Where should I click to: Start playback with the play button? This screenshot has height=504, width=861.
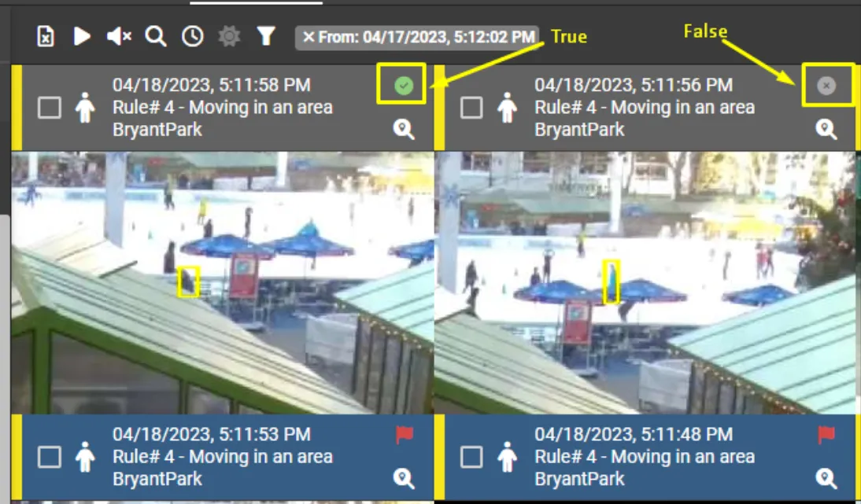pos(82,37)
